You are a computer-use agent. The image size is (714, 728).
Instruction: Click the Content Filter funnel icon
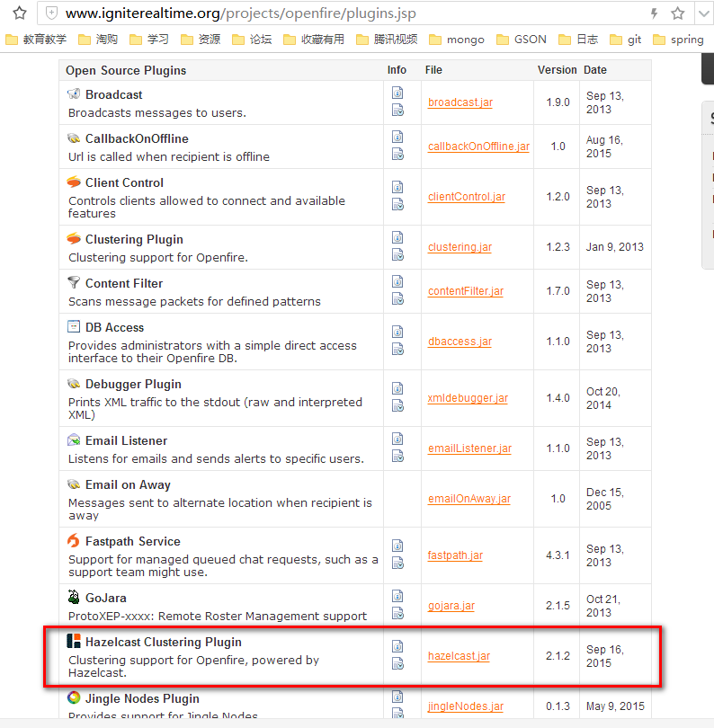click(74, 282)
